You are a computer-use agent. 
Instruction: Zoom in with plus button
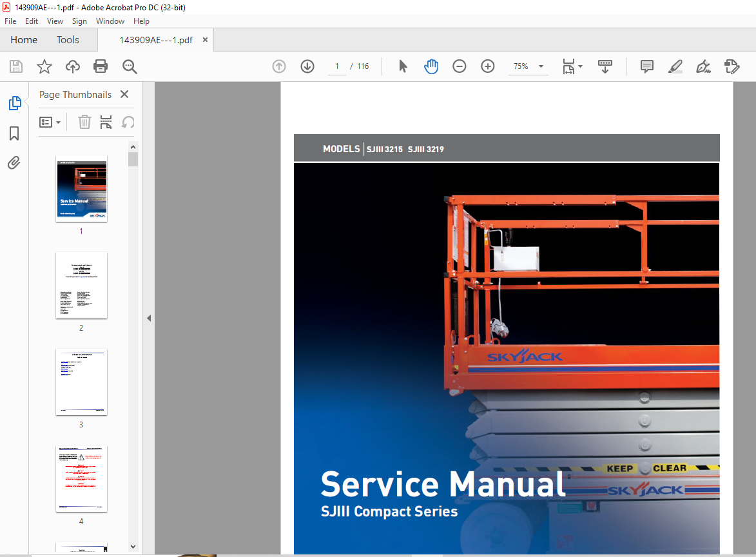pos(488,66)
